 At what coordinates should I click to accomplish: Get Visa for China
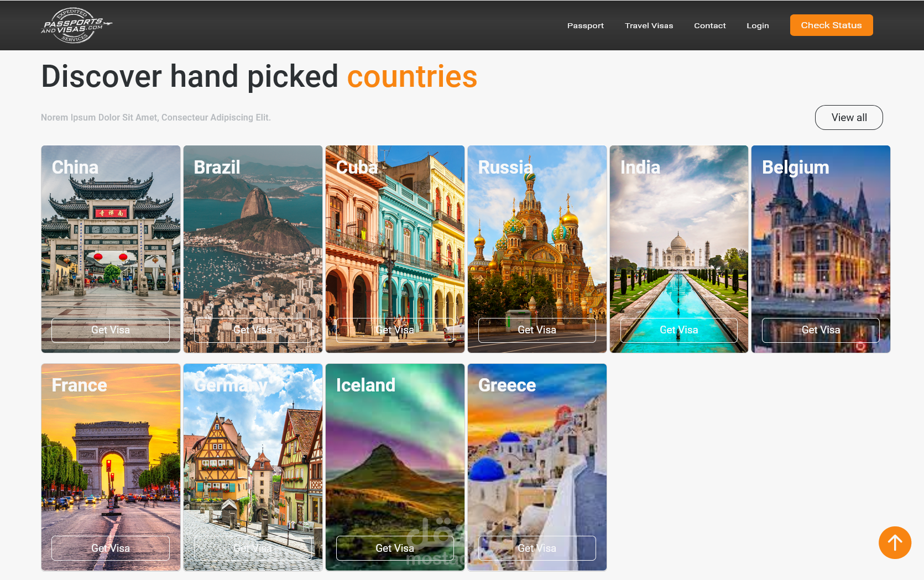click(x=111, y=330)
